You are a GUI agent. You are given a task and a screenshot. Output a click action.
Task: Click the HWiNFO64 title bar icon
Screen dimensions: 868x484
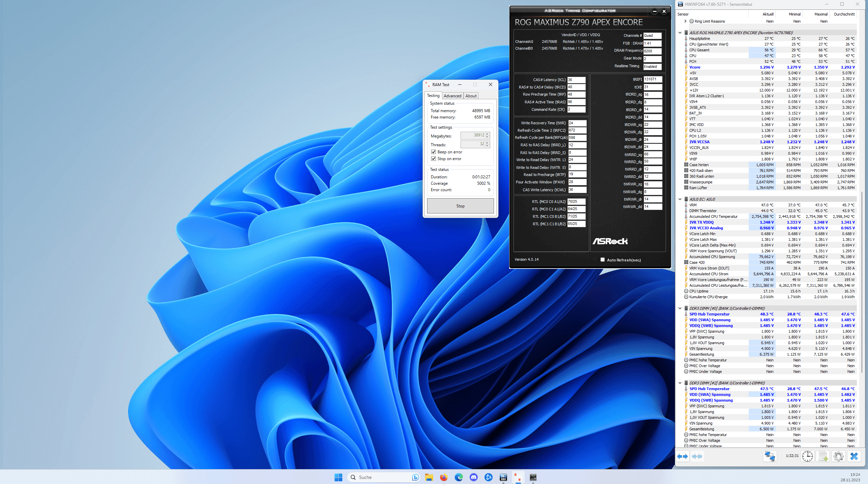click(x=680, y=4)
